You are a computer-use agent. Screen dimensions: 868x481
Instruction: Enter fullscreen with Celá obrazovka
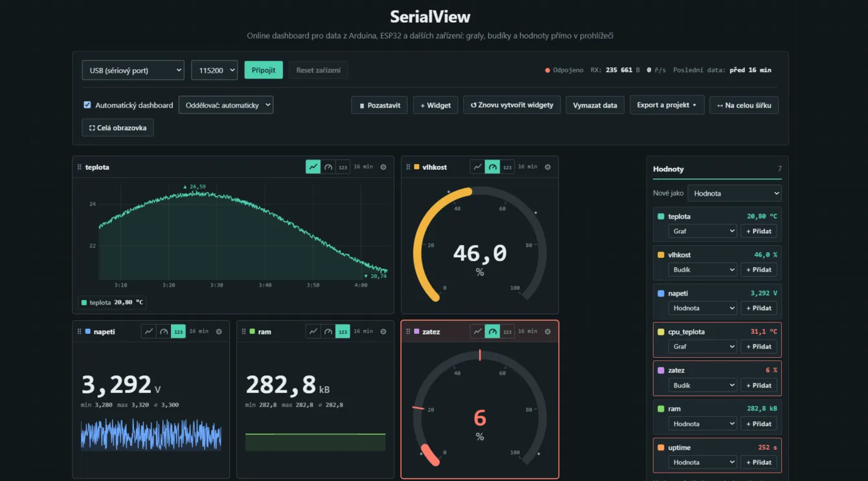pos(118,128)
